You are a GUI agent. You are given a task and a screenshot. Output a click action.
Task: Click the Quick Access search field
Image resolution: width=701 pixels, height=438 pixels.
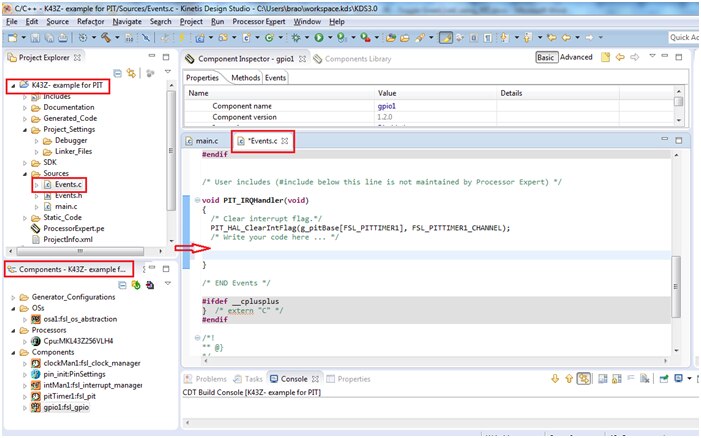click(x=683, y=37)
